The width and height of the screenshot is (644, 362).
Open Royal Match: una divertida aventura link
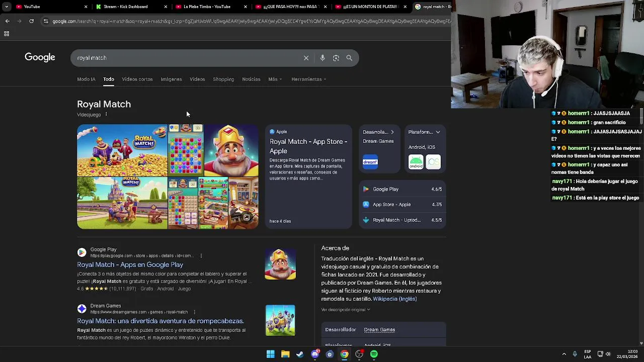pos(160,321)
